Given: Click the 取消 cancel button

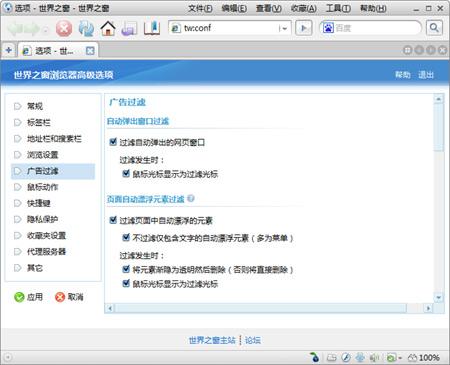Looking at the screenshot, I should [x=69, y=297].
